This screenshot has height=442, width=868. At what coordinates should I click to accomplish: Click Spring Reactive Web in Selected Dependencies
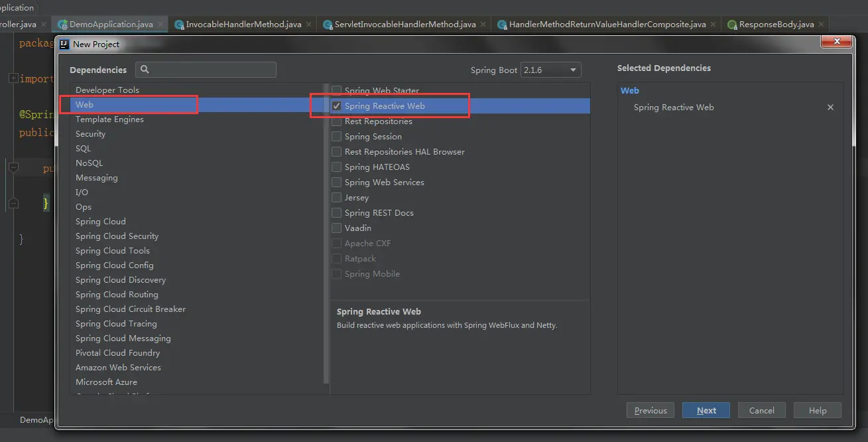[674, 108]
